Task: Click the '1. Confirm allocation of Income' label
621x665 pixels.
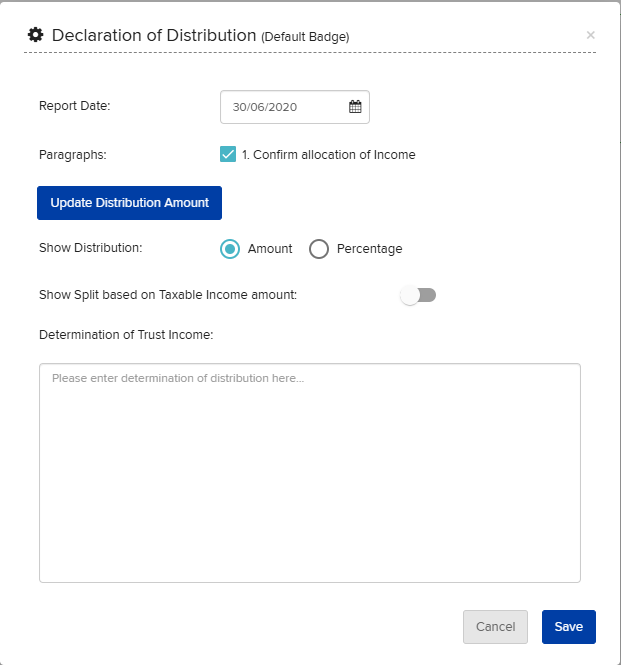Action: point(328,155)
